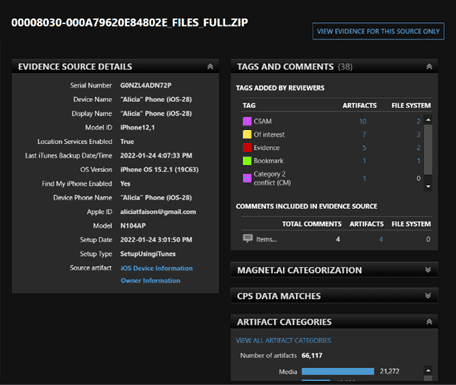Open the iOS Device Information link
Image resolution: width=456 pixels, height=385 pixels.
(x=157, y=268)
